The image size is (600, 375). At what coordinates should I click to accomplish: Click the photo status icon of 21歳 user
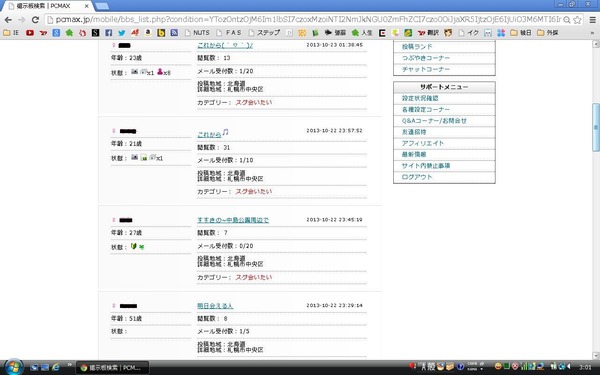point(135,157)
